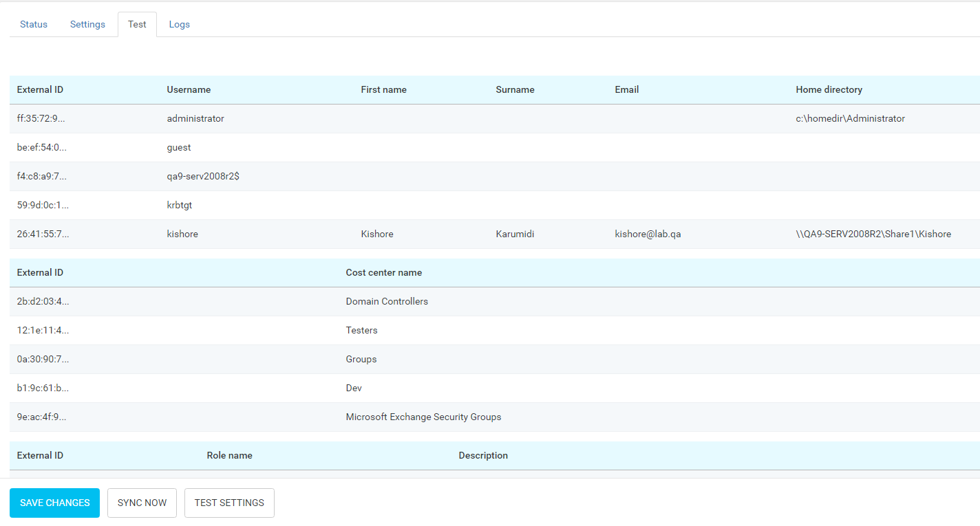980x526 pixels.
Task: Click the Email column header
Action: point(626,89)
